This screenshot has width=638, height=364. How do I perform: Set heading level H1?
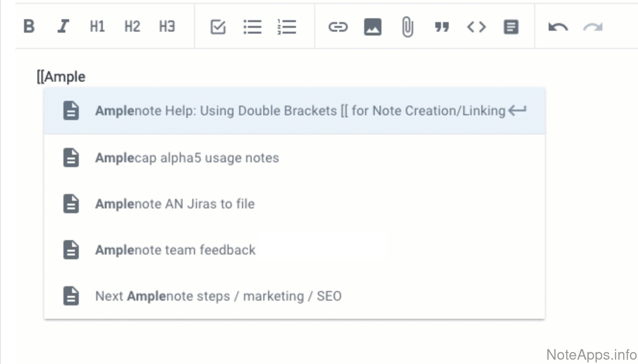click(97, 26)
